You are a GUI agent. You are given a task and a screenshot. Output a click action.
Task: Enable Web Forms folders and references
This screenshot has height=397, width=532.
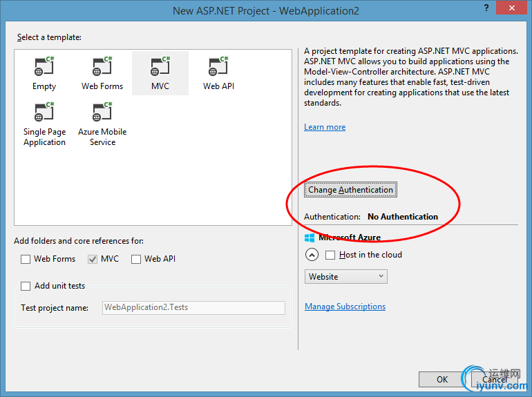(x=26, y=259)
